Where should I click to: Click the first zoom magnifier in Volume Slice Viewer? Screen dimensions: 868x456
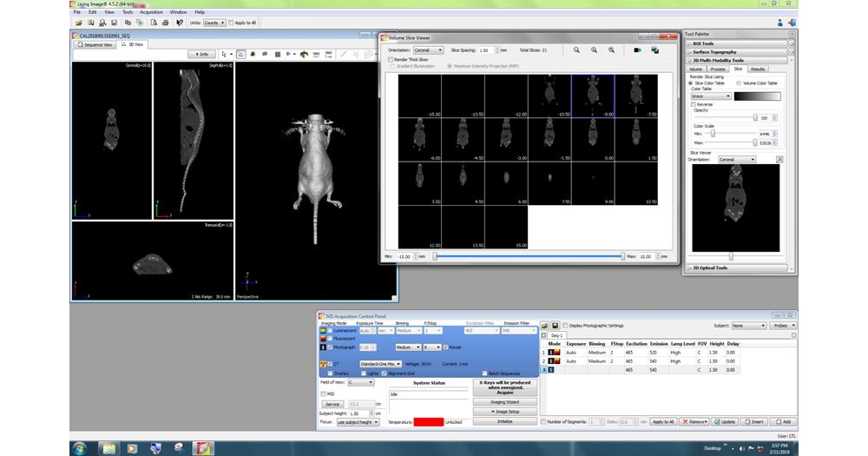click(x=576, y=50)
